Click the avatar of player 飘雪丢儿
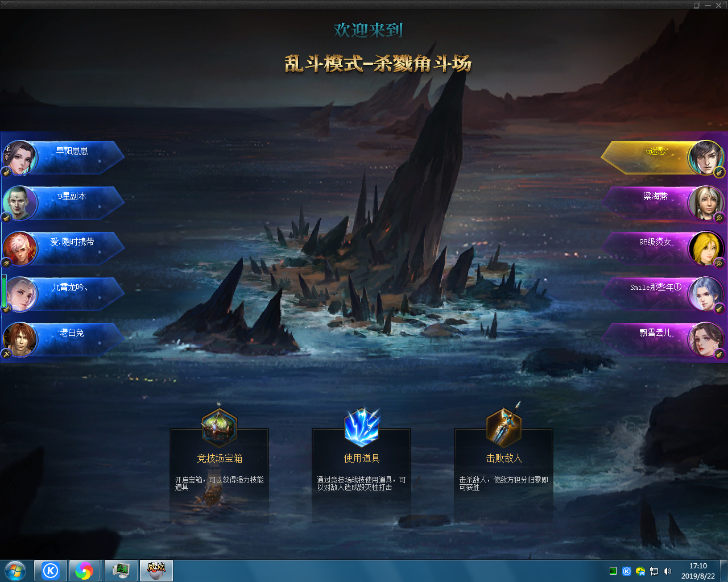 pyautogui.click(x=706, y=339)
